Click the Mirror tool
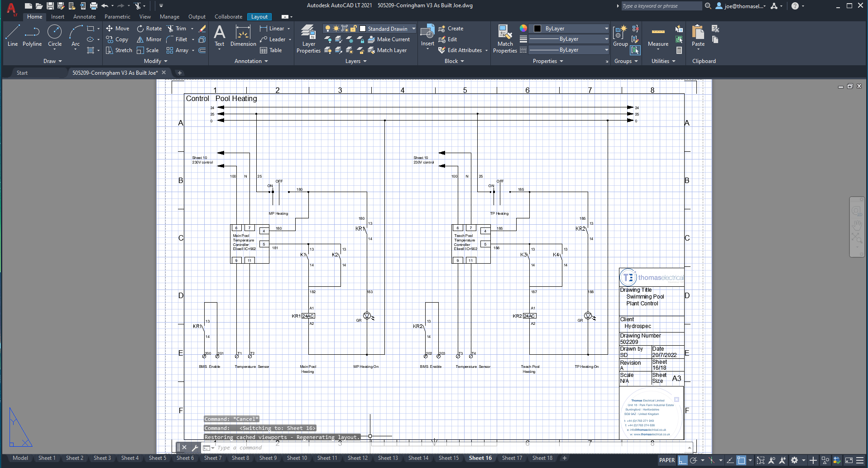 pyautogui.click(x=149, y=39)
